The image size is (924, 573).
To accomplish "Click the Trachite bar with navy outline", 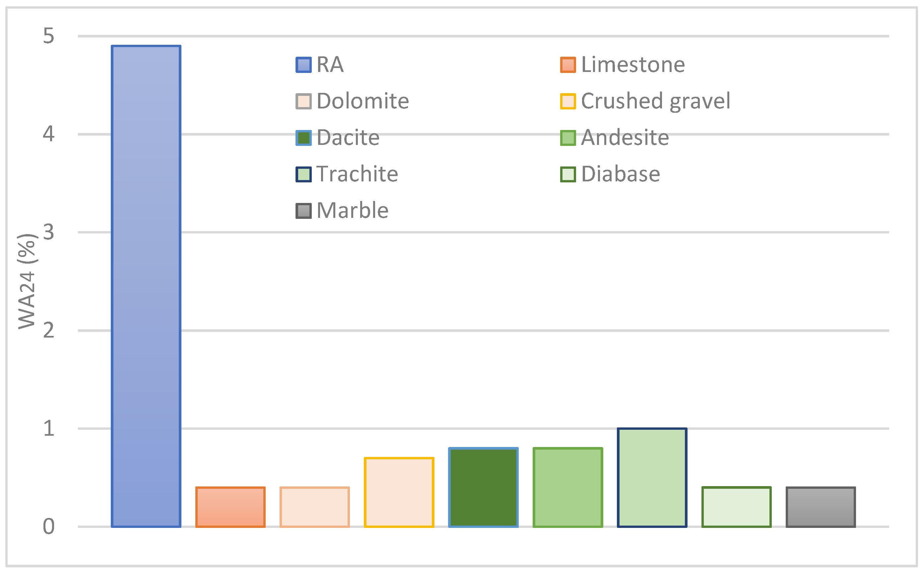I will pyautogui.click(x=652, y=477).
